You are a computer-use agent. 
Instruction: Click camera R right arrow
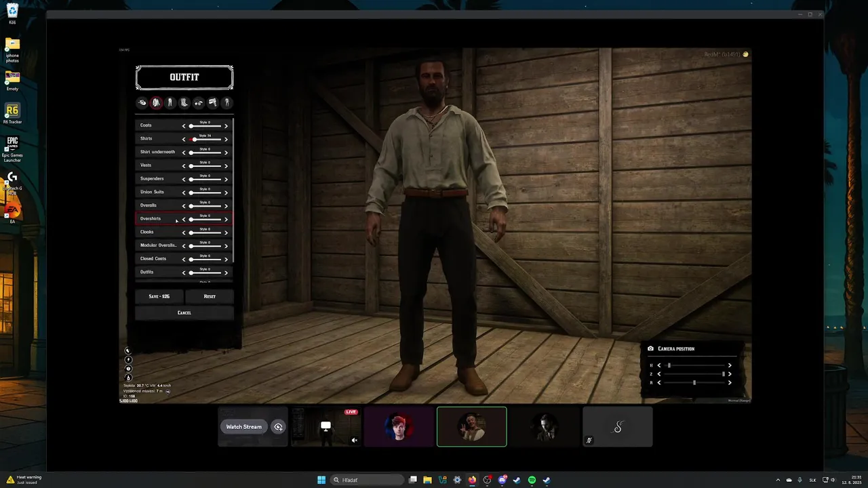tap(730, 383)
